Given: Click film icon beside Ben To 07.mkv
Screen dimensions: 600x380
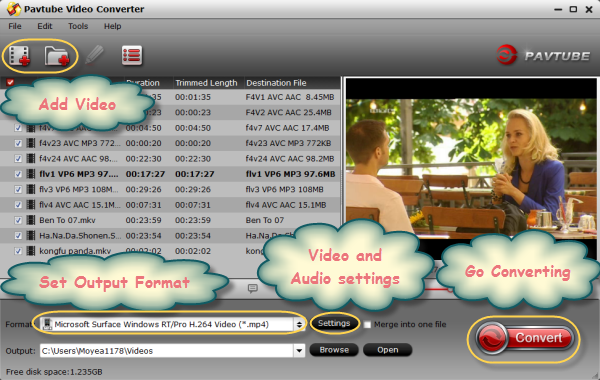Looking at the screenshot, I should coord(31,220).
